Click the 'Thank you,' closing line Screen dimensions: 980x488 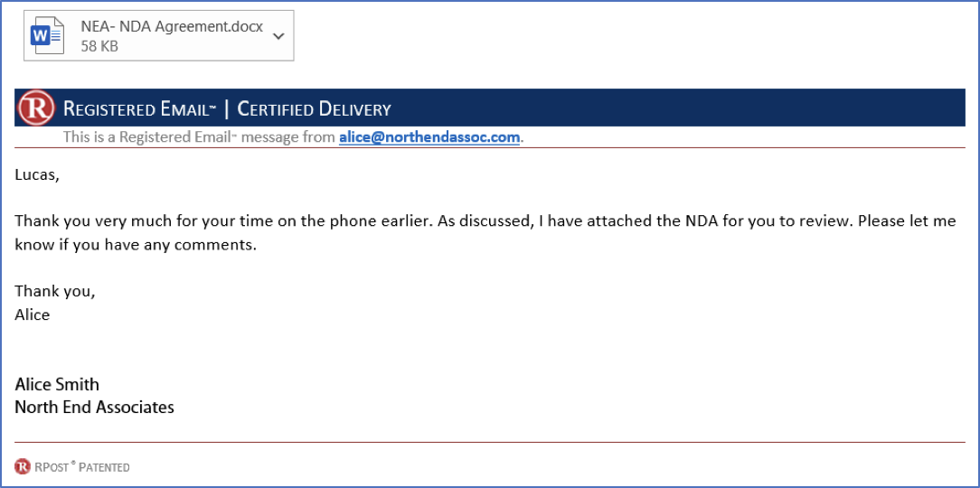(x=55, y=291)
